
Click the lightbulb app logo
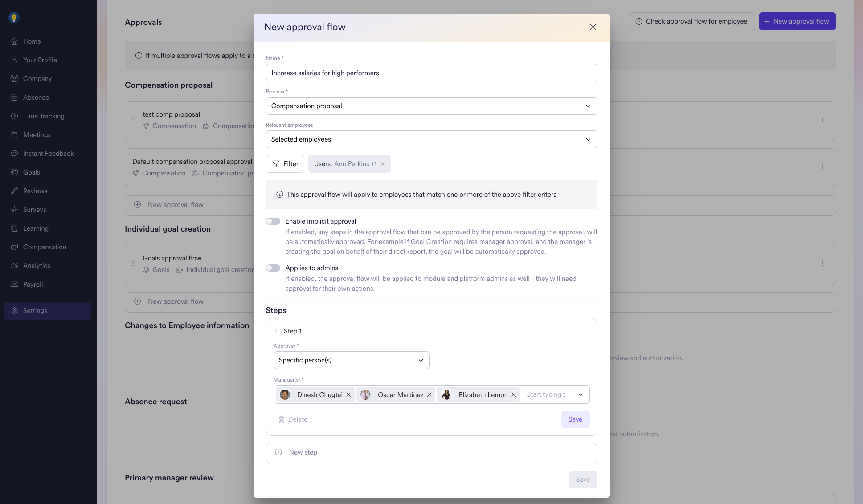14,17
